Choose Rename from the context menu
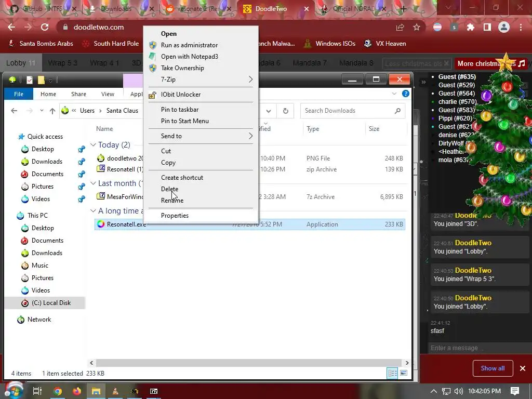The height and width of the screenshot is (399, 532). 172,201
